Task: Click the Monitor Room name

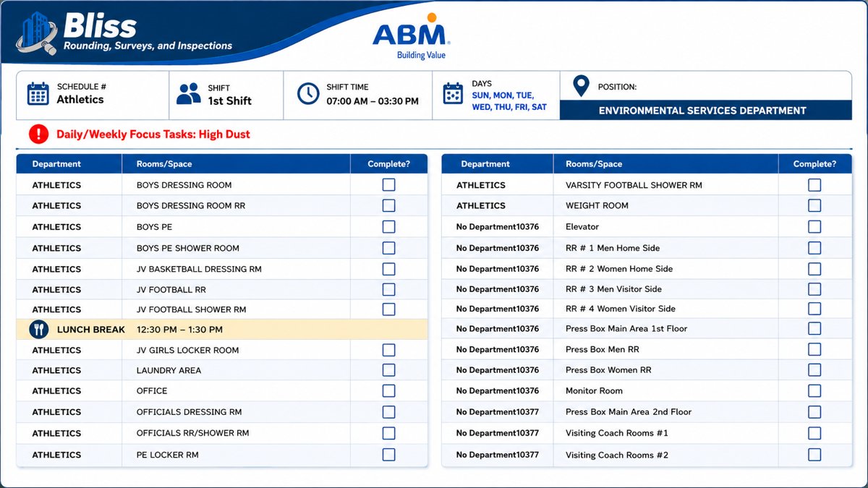Action: (x=594, y=391)
